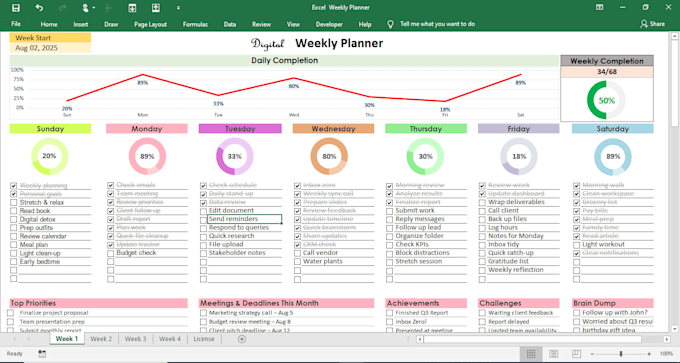Click the horizontal scrollbar right arrow

pos(667,339)
